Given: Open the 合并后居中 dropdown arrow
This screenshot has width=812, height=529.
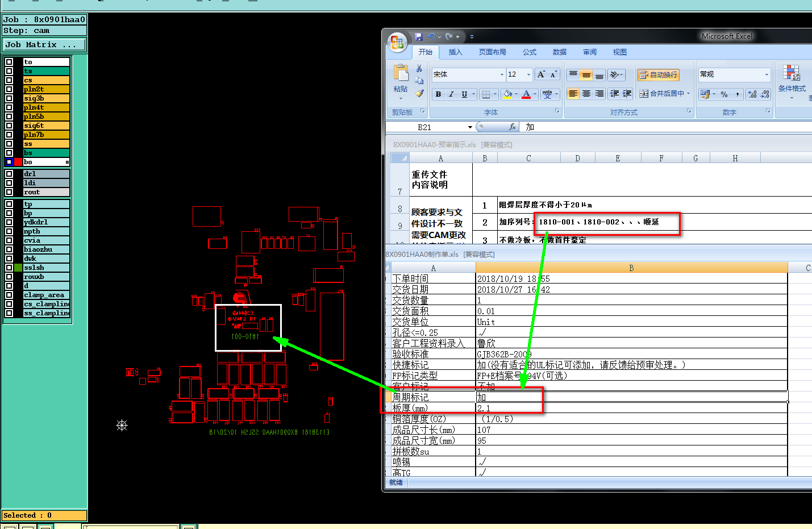Looking at the screenshot, I should 688,94.
